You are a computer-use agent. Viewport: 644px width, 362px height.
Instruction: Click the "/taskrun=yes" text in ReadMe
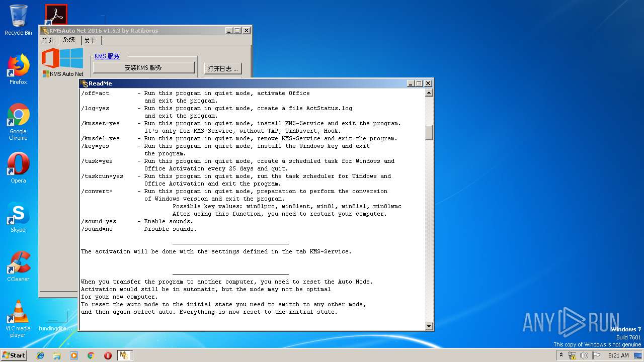[x=102, y=176]
